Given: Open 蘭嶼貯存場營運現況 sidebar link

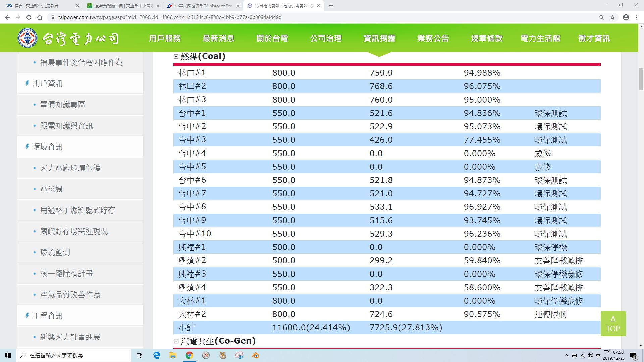Looking at the screenshot, I should point(74,231).
